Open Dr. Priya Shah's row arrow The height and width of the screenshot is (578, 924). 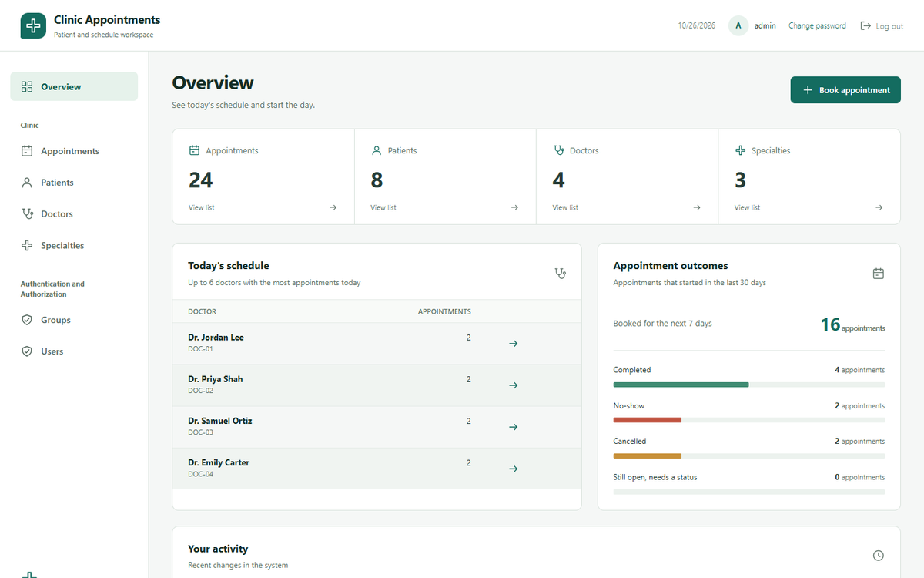(514, 385)
